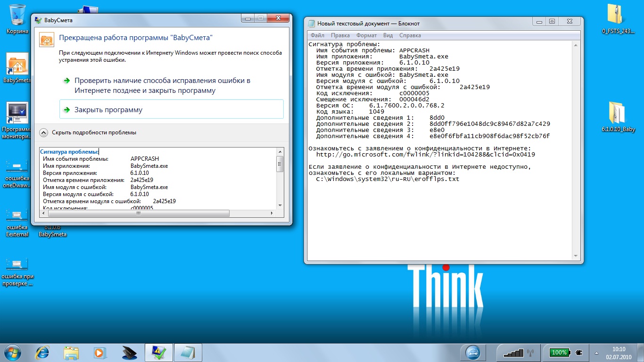The height and width of the screenshot is (362, 644).
Task: Switch to the BabySmeta crash dialog taskbar button
Action: [158, 352]
